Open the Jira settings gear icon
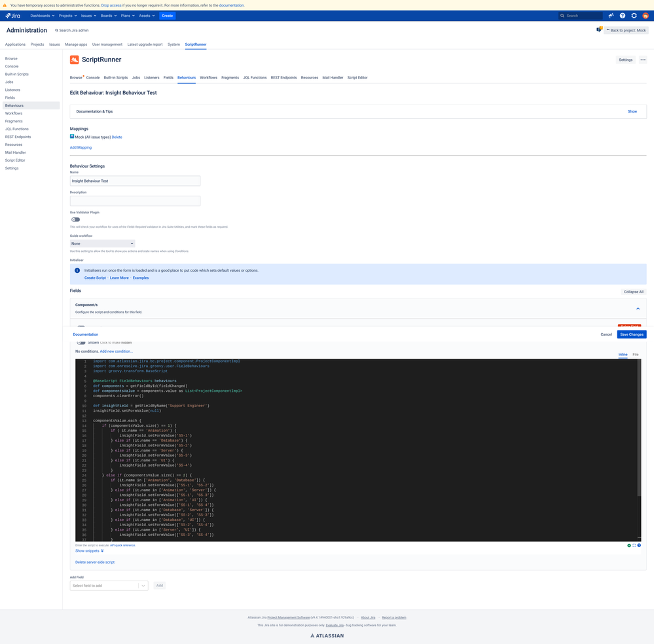Image resolution: width=654 pixels, height=644 pixels. pos(634,15)
